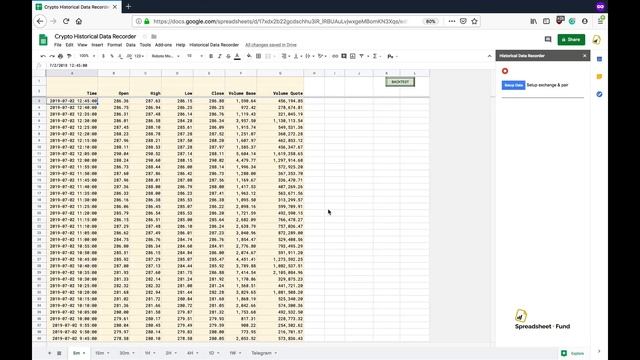Open the font size dropdown

pyautogui.click(x=194, y=56)
